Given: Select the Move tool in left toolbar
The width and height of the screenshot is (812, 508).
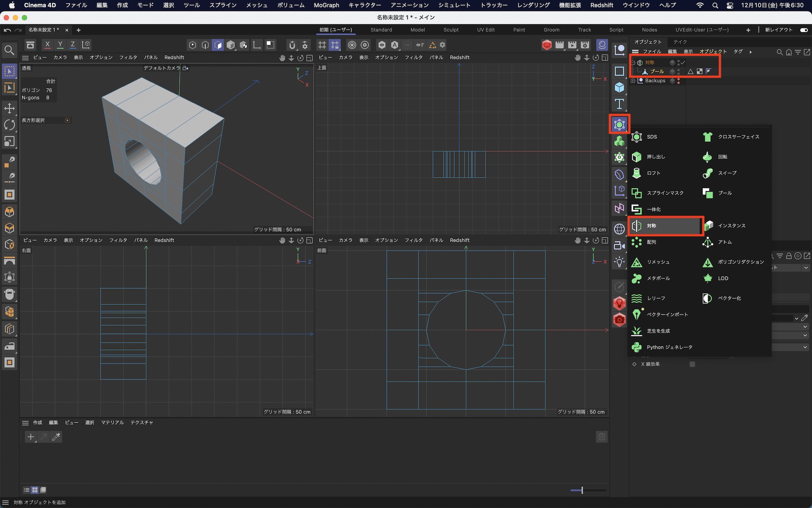Looking at the screenshot, I should (9, 108).
